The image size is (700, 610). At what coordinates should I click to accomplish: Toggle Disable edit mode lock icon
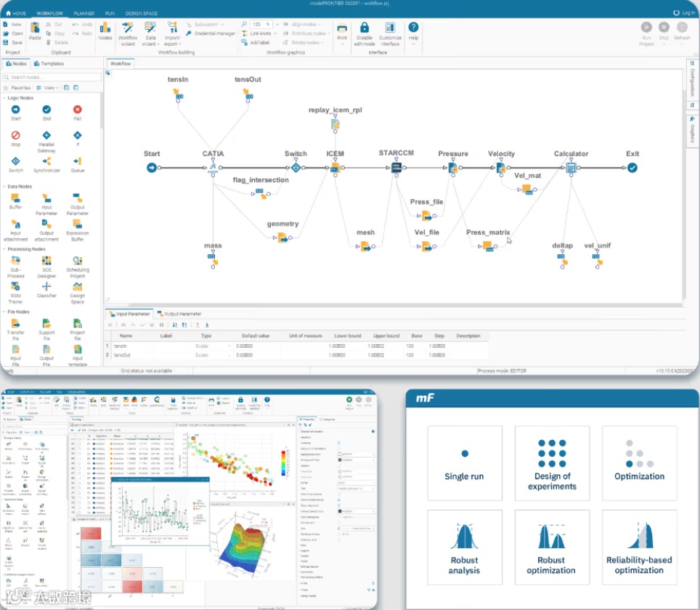point(365,28)
